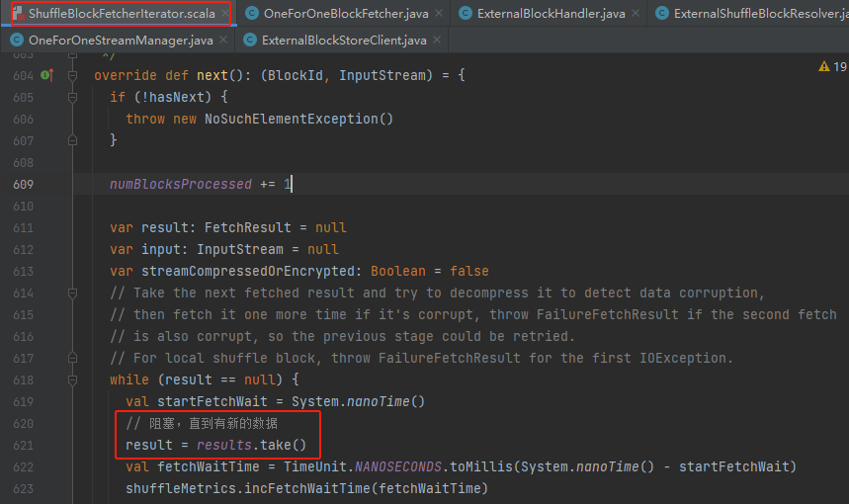849x504 pixels.
Task: Click NoSuchElementException in the throw statement
Action: (292, 119)
